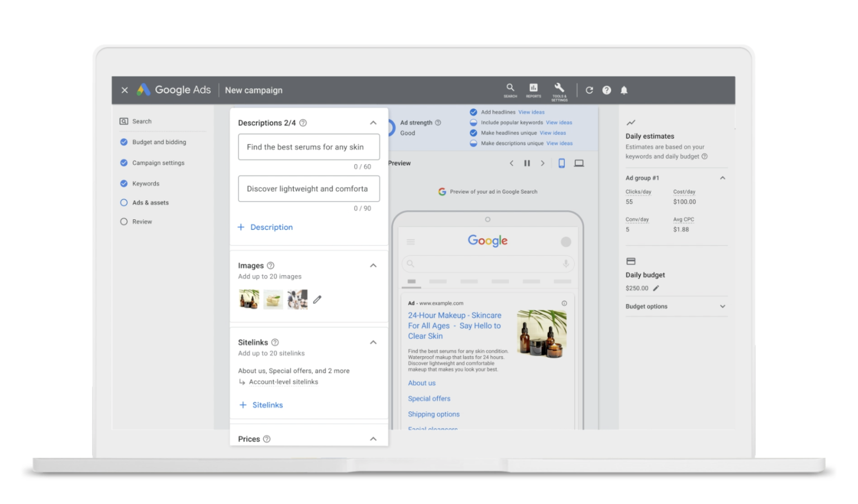858x504 pixels.
Task: Click the refresh icon in the toolbar
Action: [589, 90]
